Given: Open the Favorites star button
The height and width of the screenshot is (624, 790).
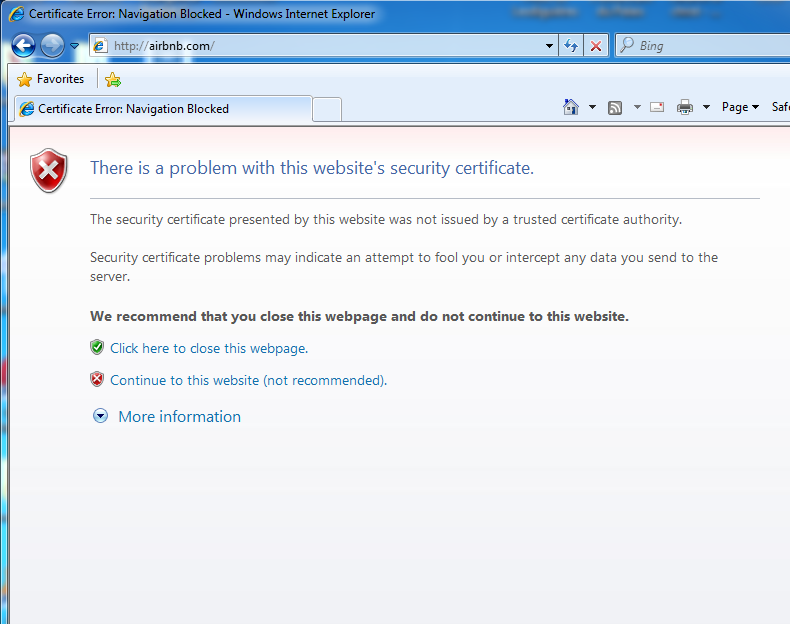Looking at the screenshot, I should [50, 79].
